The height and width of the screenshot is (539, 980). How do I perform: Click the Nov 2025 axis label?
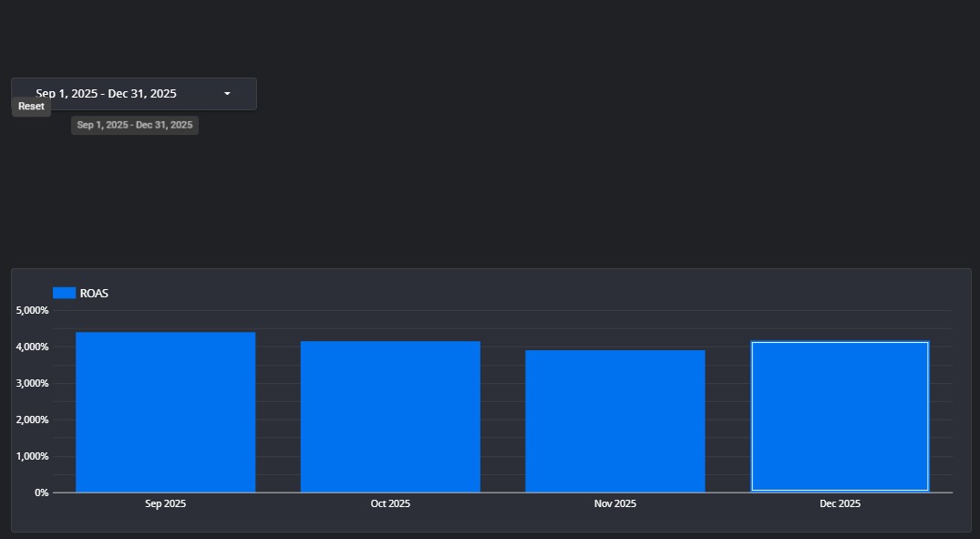tap(615, 503)
